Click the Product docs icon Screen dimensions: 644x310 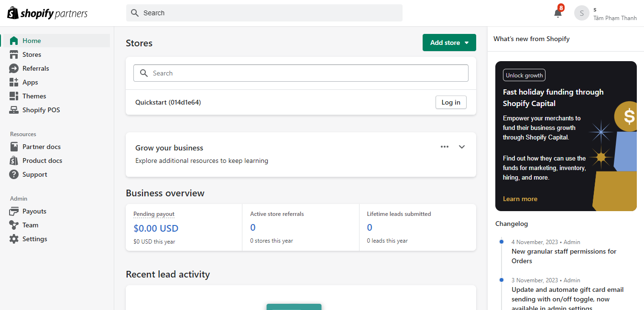click(x=15, y=160)
